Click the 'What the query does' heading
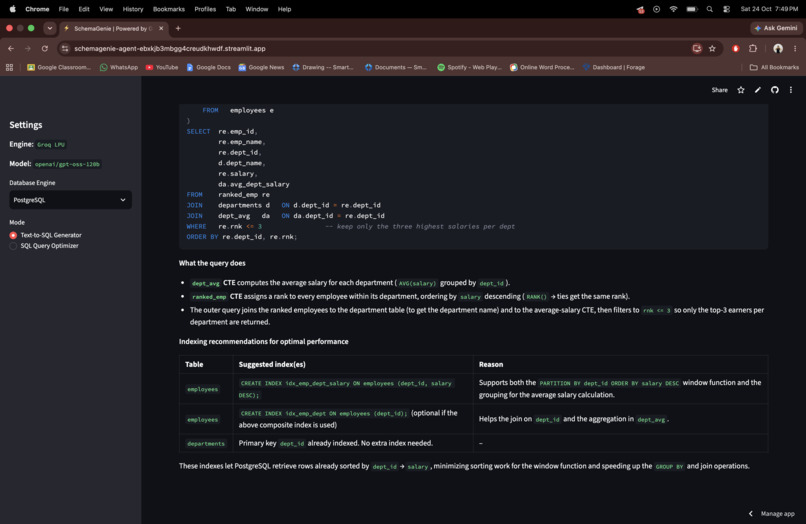 click(212, 263)
